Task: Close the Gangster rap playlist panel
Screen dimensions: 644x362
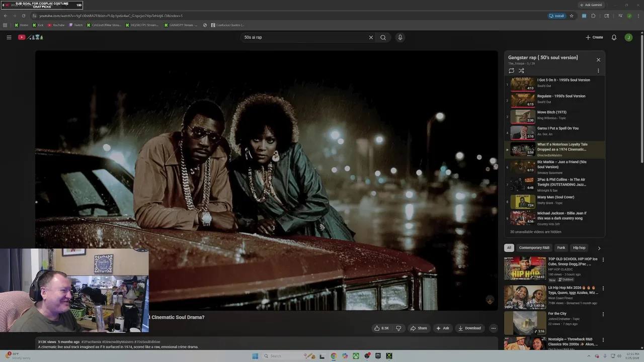Action: coord(598,60)
